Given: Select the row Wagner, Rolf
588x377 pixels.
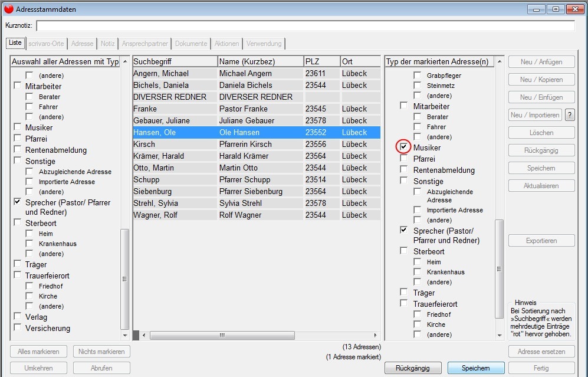Looking at the screenshot, I should pos(257,215).
